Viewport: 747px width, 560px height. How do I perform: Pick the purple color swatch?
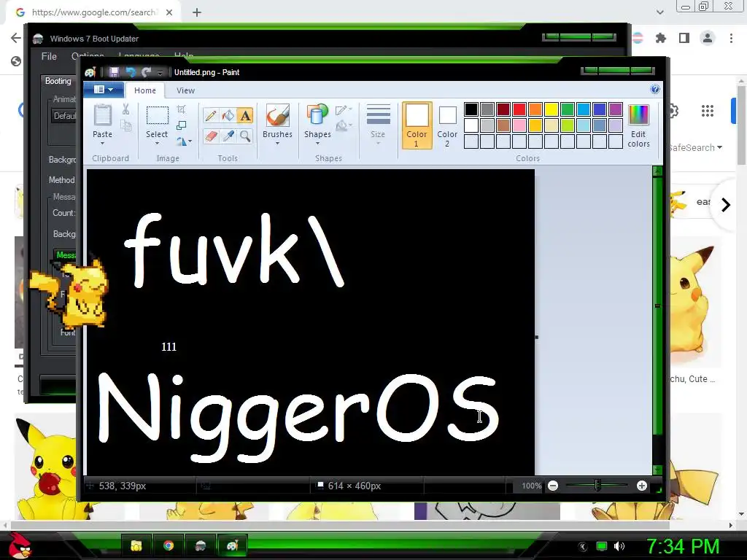point(616,109)
